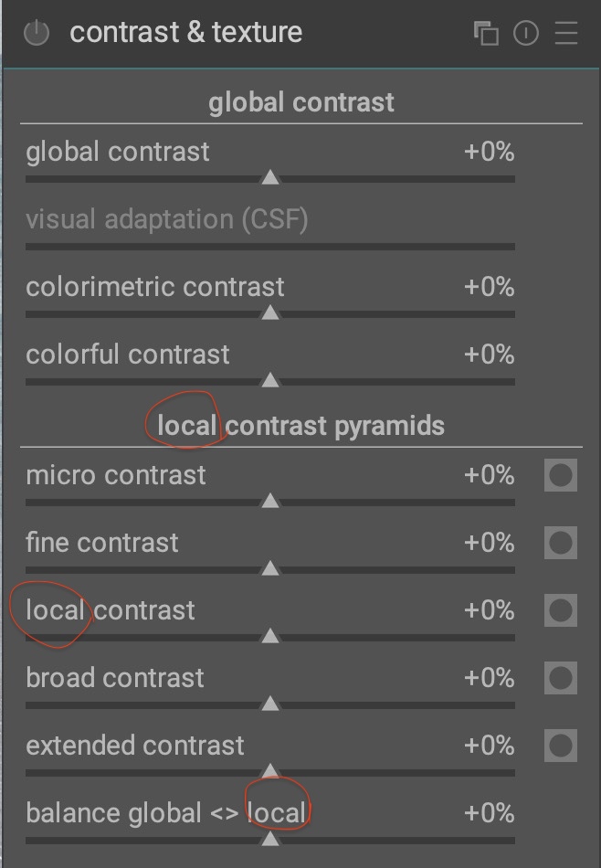Click mask icon beside fine contrast
The width and height of the screenshot is (601, 868).
click(x=560, y=543)
